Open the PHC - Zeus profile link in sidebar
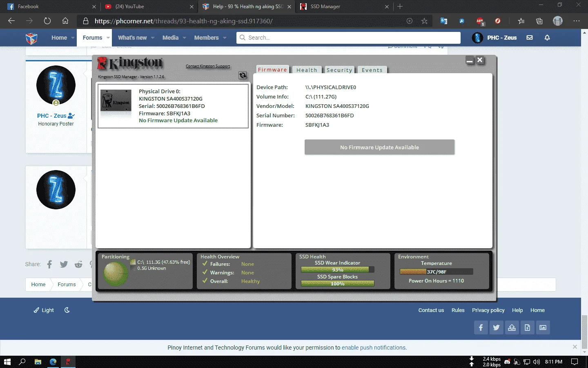Screen dimensions: 588x368 click(52, 116)
